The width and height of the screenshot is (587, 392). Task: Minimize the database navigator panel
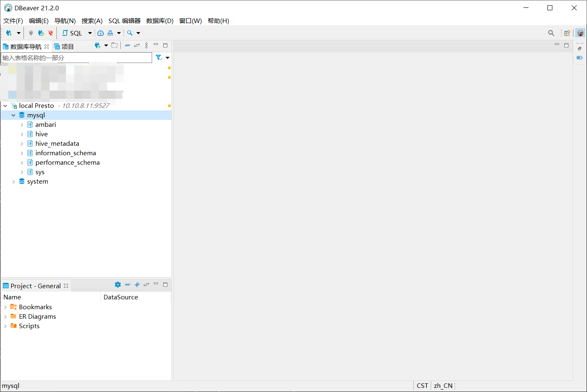(x=156, y=44)
